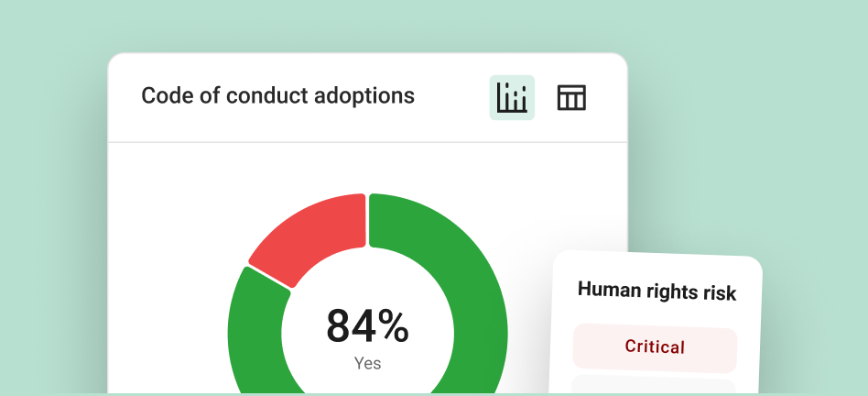Screen dimensions: 868x396
Task: Click the "Yes" label under 84%
Action: pyautogui.click(x=367, y=364)
